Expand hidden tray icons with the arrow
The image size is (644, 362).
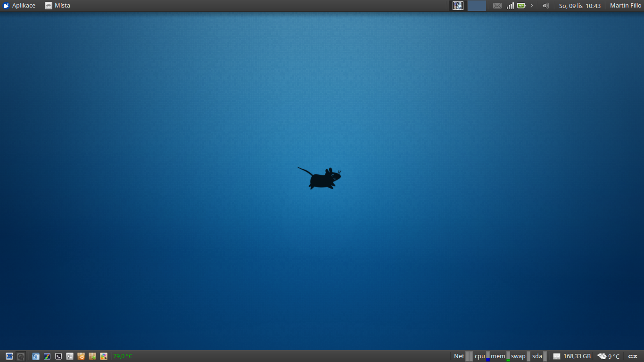[532, 6]
